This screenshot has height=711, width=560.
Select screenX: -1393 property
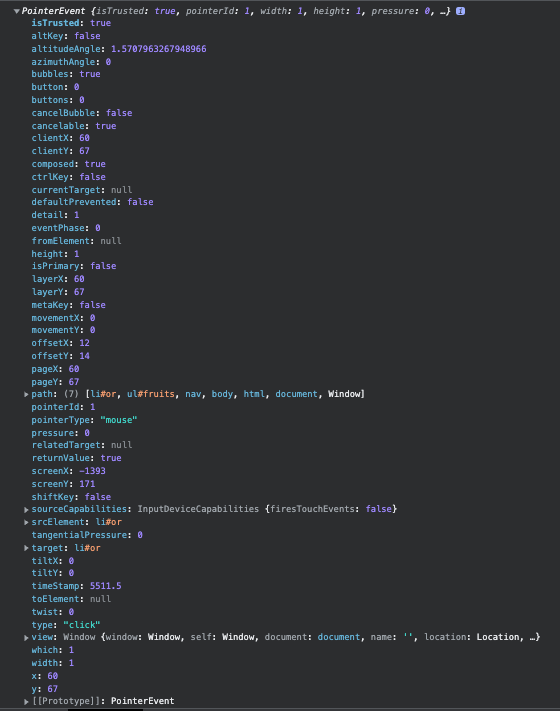click(68, 471)
